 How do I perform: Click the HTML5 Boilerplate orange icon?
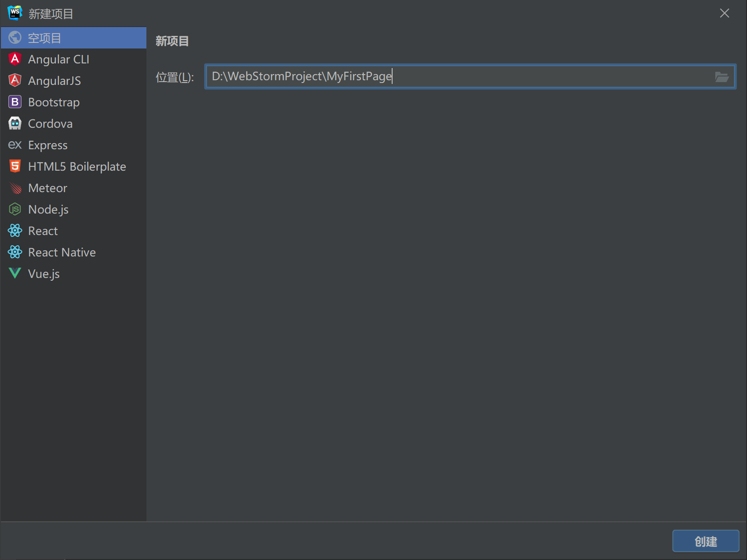(15, 166)
